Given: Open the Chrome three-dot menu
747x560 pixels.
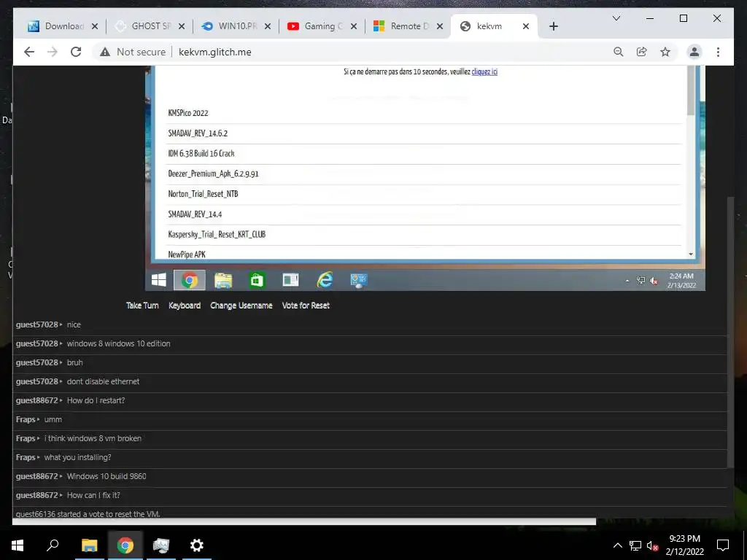Looking at the screenshot, I should 718,52.
